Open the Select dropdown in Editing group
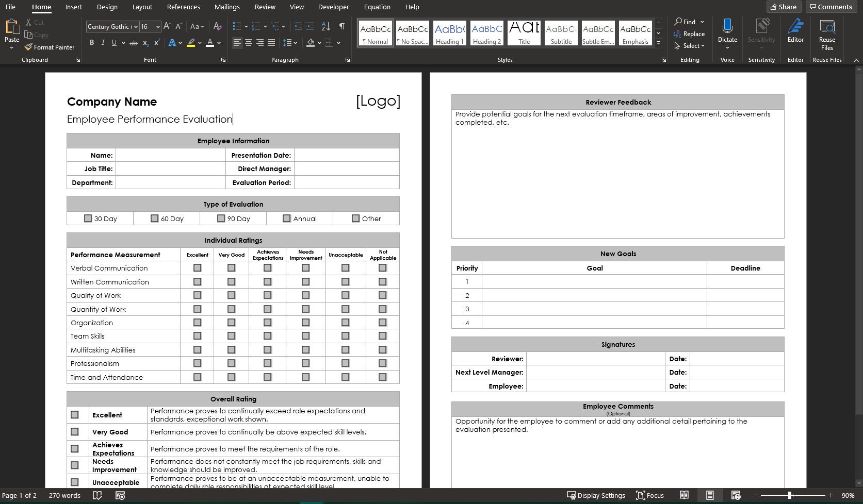The width and height of the screenshot is (863, 504). 690,45
